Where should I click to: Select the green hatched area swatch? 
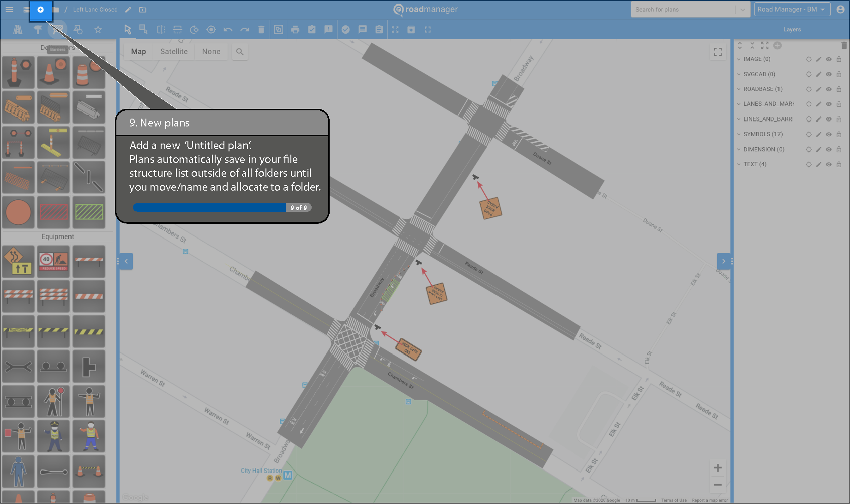point(89,212)
